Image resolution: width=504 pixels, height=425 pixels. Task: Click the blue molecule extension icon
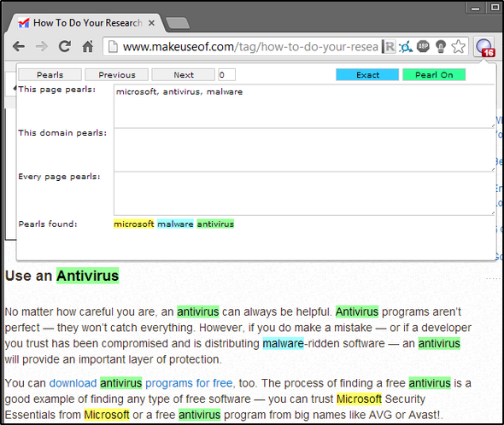click(x=406, y=47)
